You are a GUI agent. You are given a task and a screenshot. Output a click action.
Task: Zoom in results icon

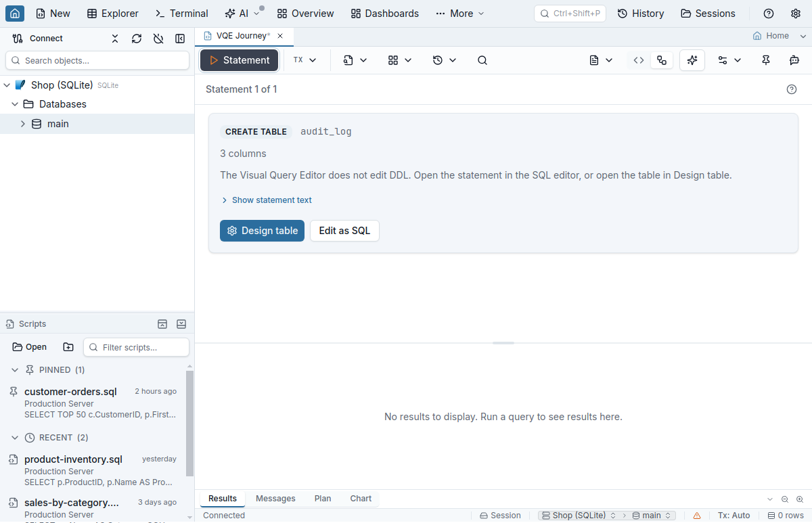[800, 499]
